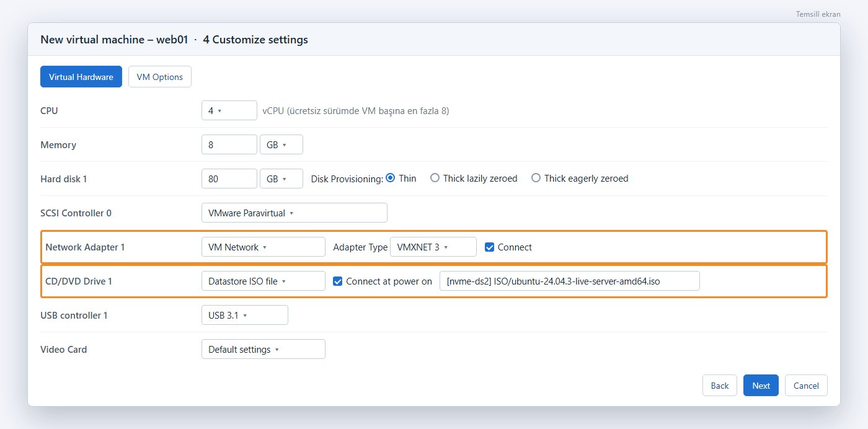Open the Video Card Default settings dropdown
868x429 pixels.
(x=263, y=349)
